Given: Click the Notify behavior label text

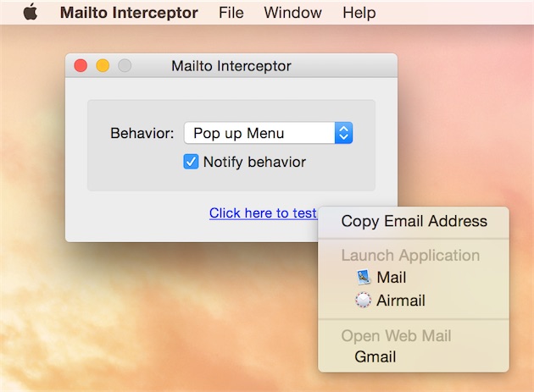Looking at the screenshot, I should click(x=254, y=162).
